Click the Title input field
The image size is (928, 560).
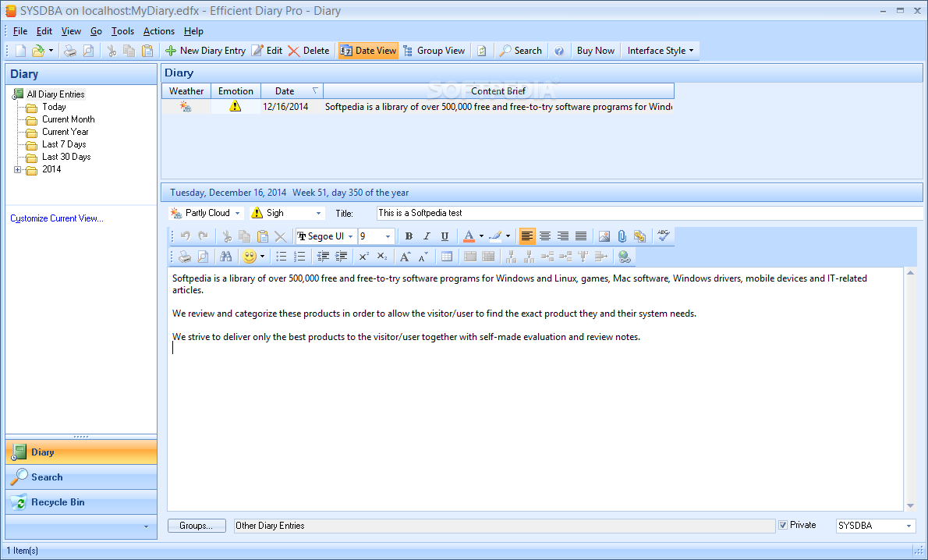[650, 213]
